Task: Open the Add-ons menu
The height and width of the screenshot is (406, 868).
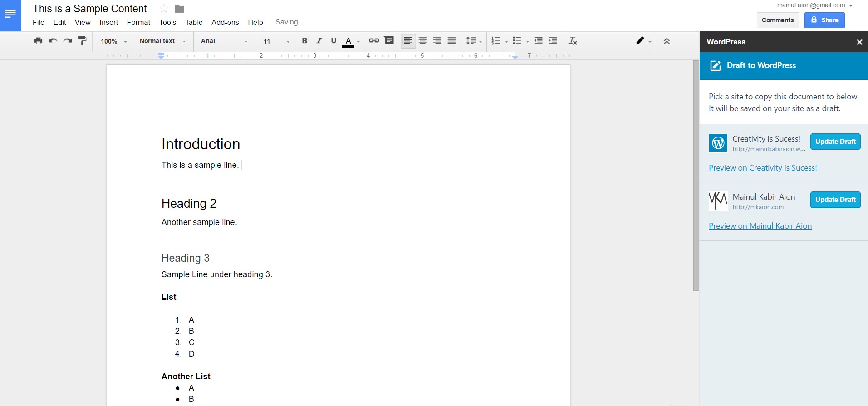Action: pos(225,22)
